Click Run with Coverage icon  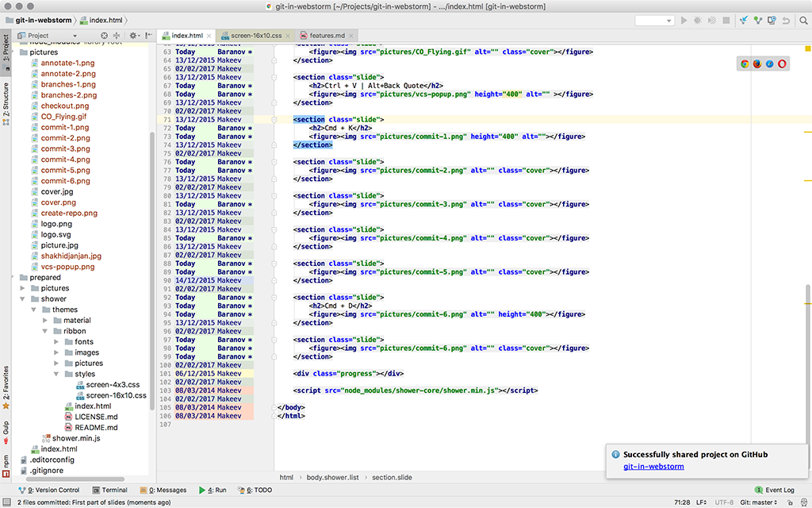(x=711, y=20)
